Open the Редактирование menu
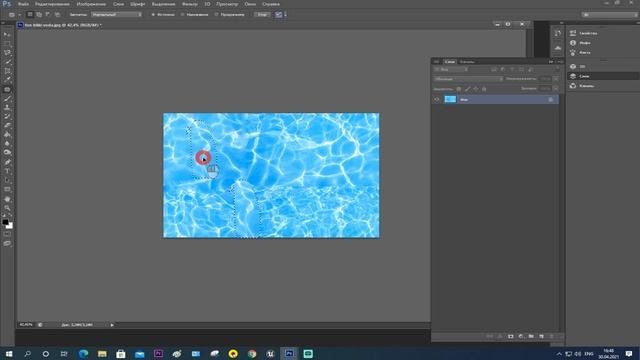This screenshot has height=360, width=640. click(52, 4)
